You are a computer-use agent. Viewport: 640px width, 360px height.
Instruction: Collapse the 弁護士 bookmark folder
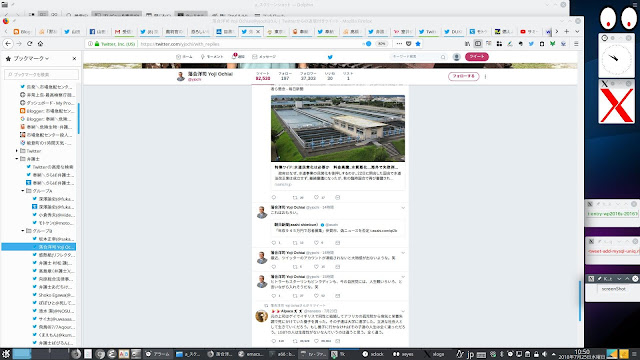point(17,159)
